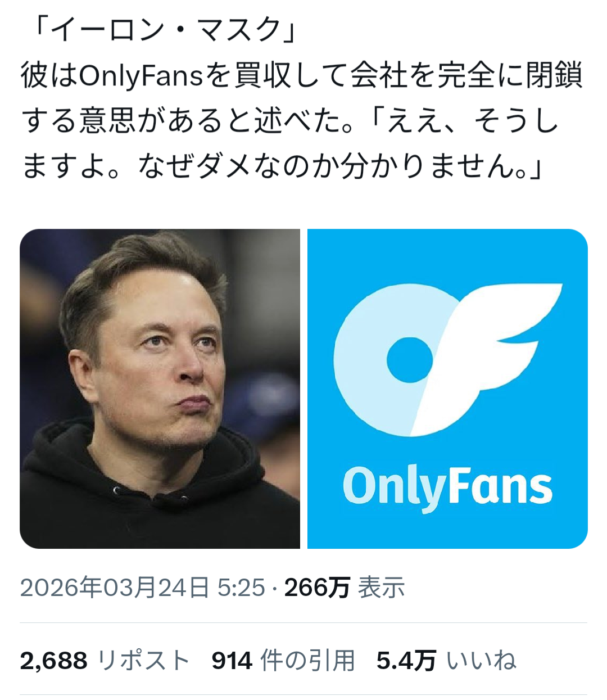Viewport: 607px width, 700px height.
Task: Click the 5:25 post time
Action: click(241, 588)
